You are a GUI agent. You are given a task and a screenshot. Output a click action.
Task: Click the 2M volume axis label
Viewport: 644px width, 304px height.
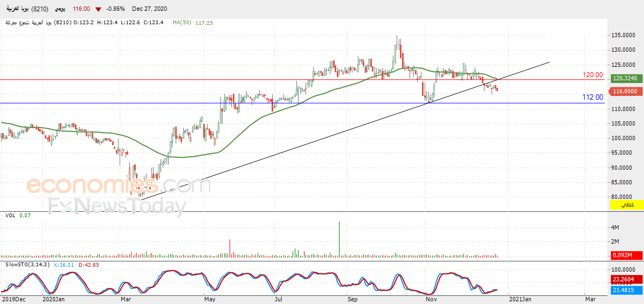(x=615, y=241)
